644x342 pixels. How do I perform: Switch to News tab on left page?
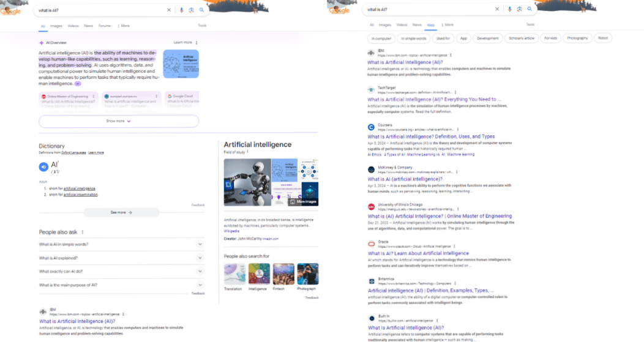pos(88,26)
